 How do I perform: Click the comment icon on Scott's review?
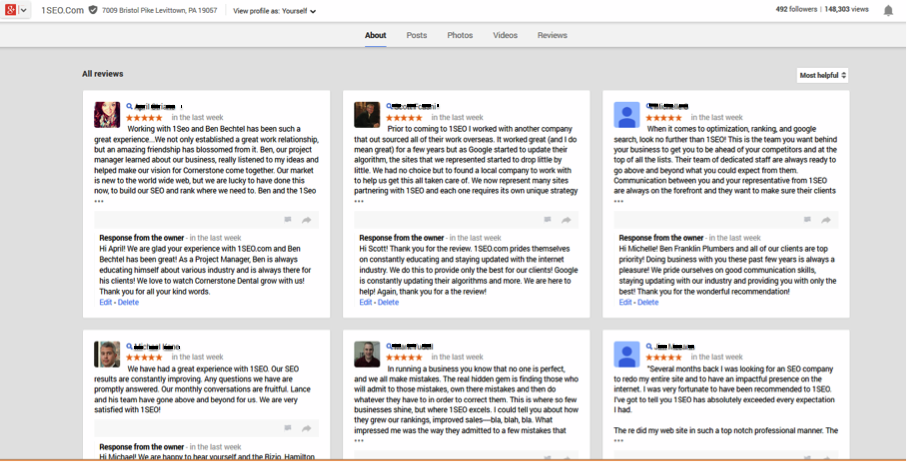click(x=547, y=220)
